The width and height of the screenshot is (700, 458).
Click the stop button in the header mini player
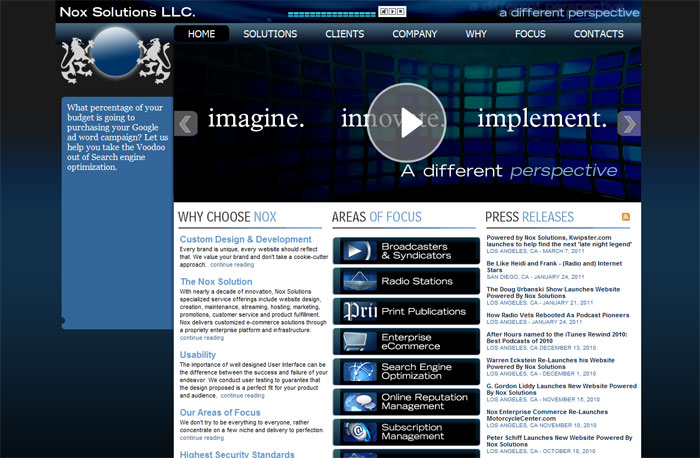coord(400,12)
